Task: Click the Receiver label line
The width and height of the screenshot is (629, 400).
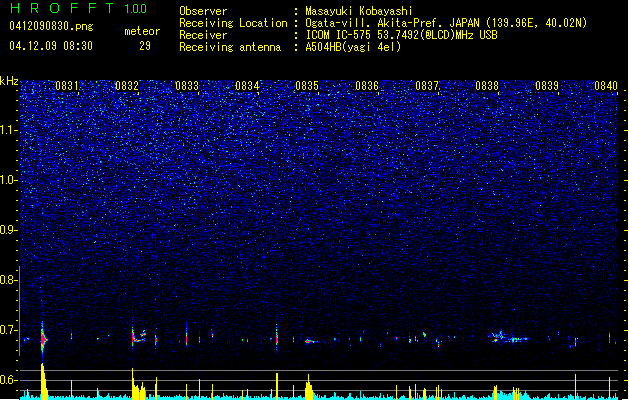Action: [203, 35]
